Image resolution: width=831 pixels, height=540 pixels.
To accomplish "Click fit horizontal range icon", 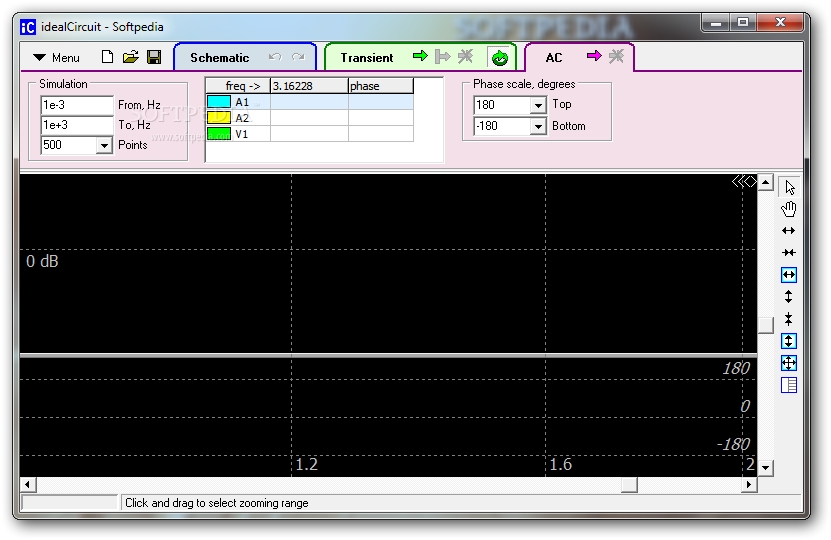I will pyautogui.click(x=789, y=275).
